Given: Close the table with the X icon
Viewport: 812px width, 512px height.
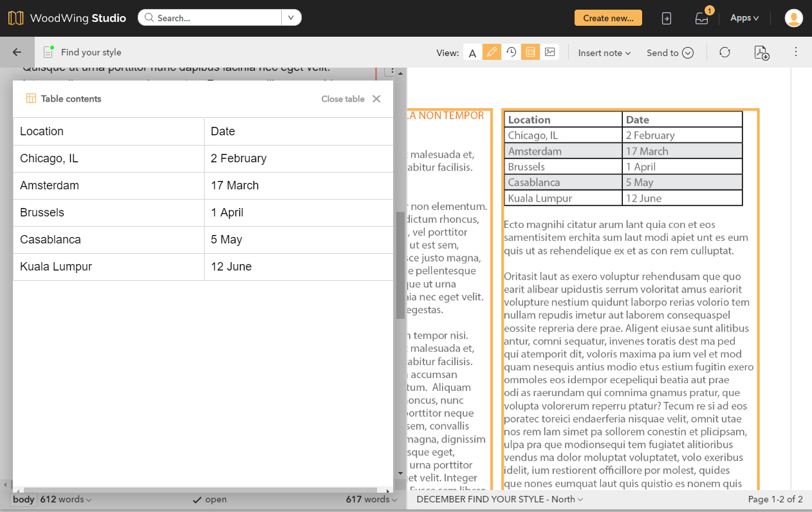Looking at the screenshot, I should click(x=376, y=99).
